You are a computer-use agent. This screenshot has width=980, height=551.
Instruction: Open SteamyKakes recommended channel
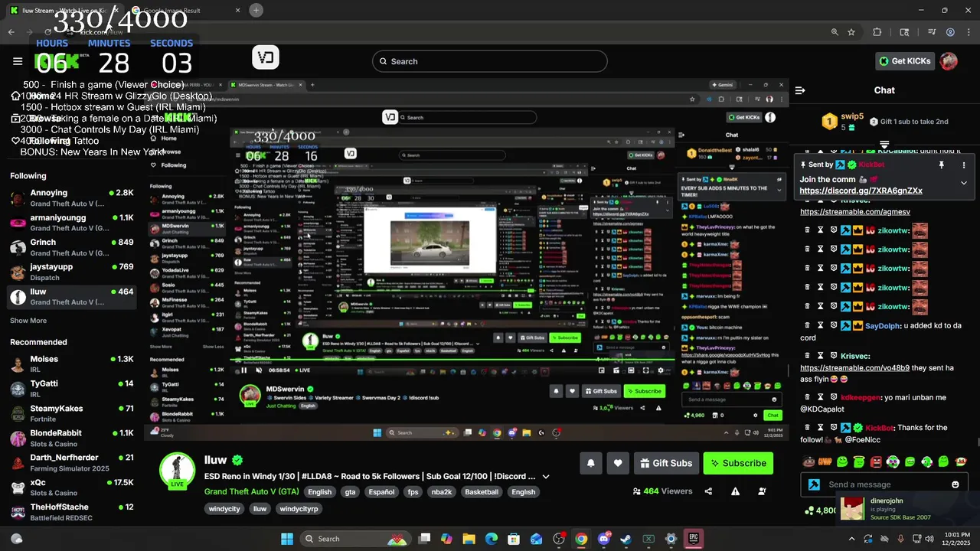point(72,413)
